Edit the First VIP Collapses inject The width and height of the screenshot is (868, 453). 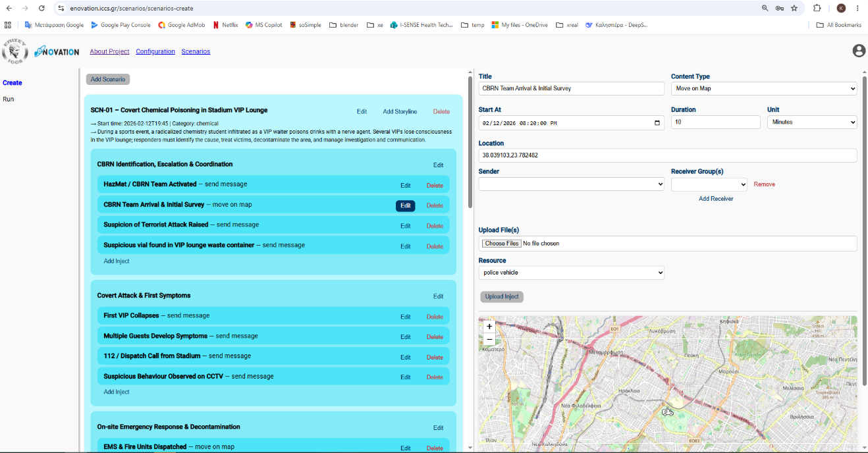click(406, 317)
